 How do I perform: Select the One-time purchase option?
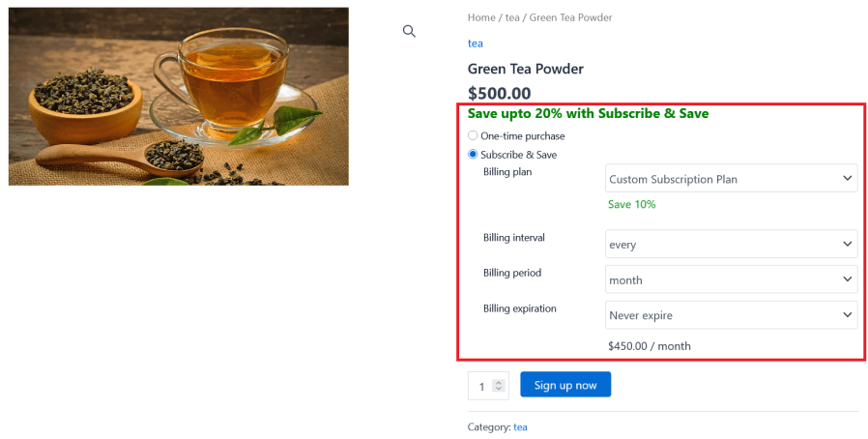click(474, 136)
